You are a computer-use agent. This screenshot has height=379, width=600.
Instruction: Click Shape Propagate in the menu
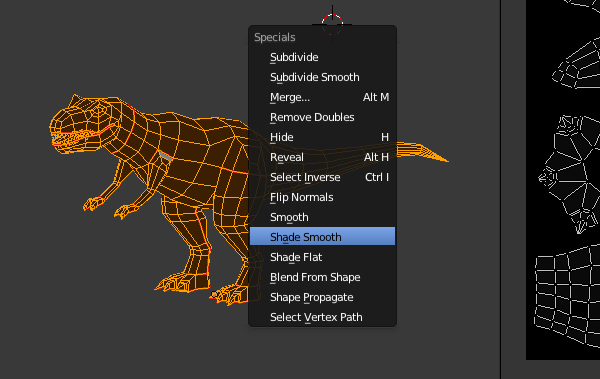coord(322,297)
